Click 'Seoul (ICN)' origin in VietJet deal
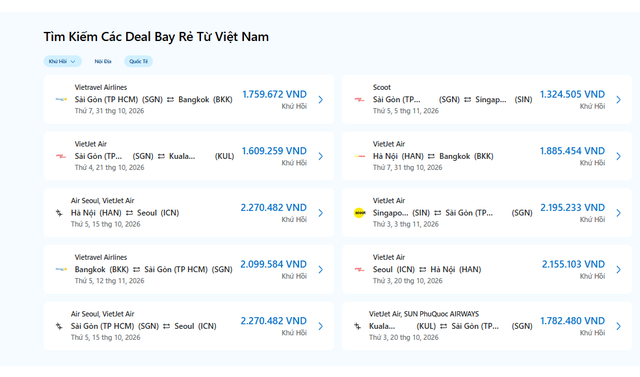Image resolution: width=640 pixels, height=377 pixels. pyautogui.click(x=394, y=270)
